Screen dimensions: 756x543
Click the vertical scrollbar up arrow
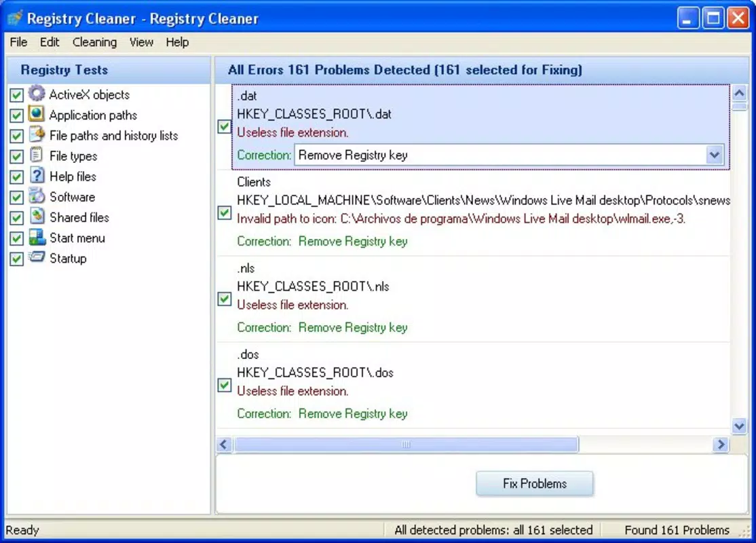point(739,92)
